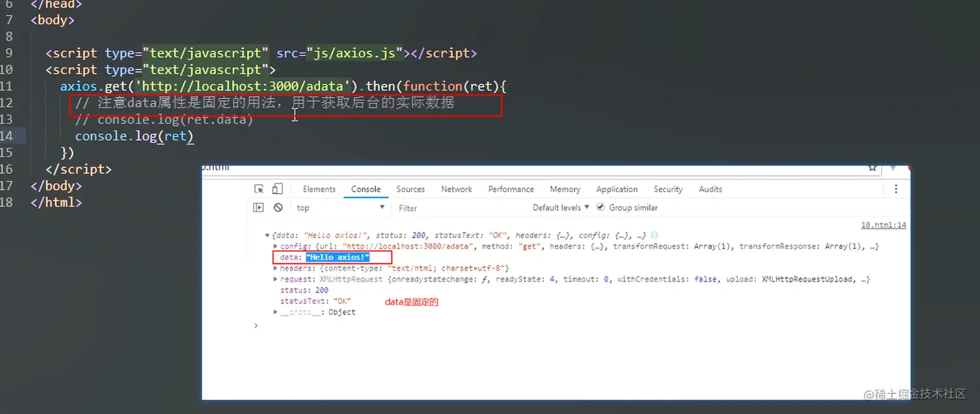This screenshot has height=414, width=980.
Task: Expand the headers property
Action: [275, 268]
